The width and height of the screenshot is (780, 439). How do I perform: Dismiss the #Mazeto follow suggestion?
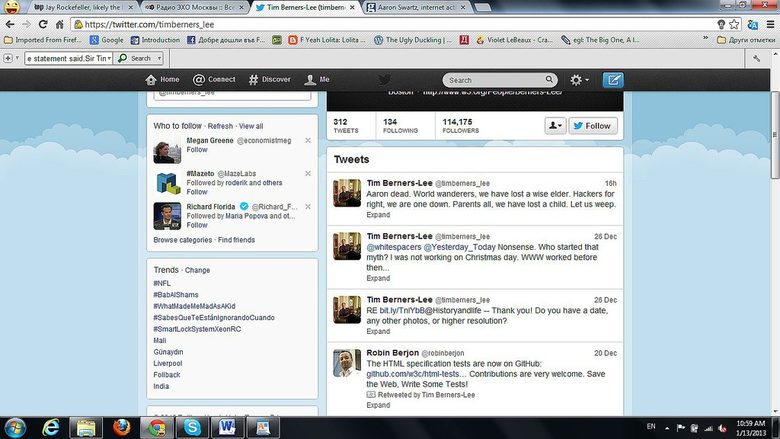click(x=308, y=174)
